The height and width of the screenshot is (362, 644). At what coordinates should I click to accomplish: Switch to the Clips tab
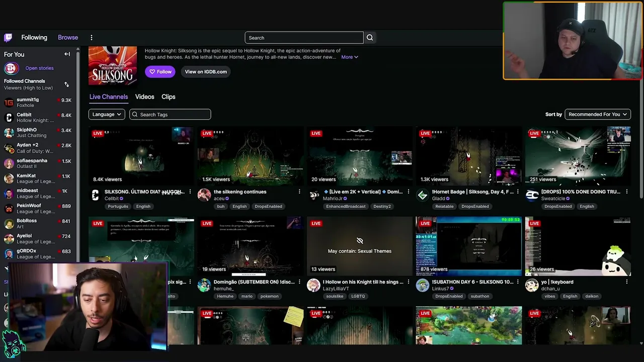169,97
